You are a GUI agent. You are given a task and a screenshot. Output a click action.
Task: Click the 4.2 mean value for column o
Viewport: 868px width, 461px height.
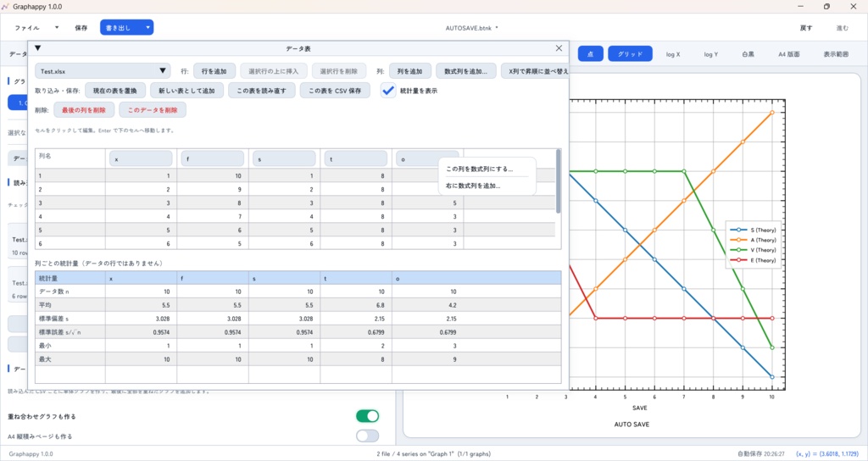pos(428,305)
